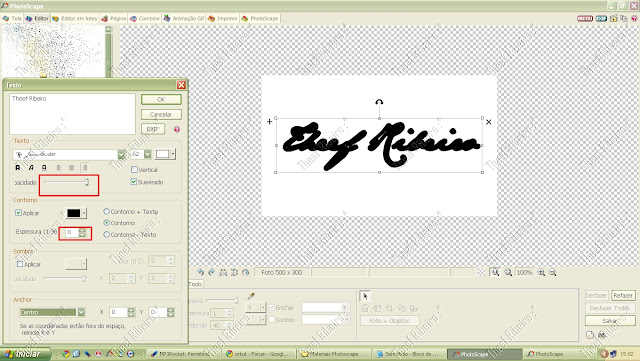The height and width of the screenshot is (361, 640).
Task: Toggle bold text style icon
Action: coord(18,167)
